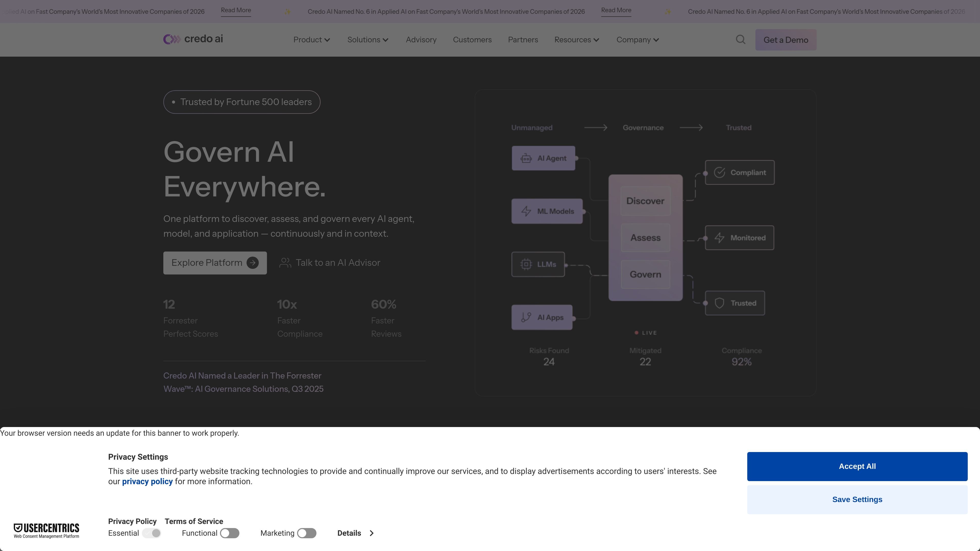
Task: Click the red LIVE indicator dot
Action: 636,333
